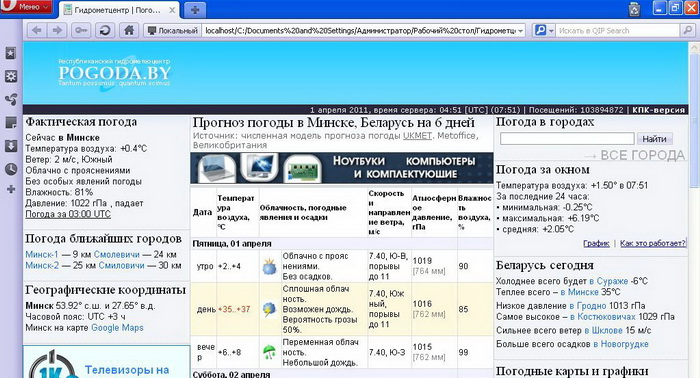
Task: Open the в Шклове link
Action: (x=604, y=330)
